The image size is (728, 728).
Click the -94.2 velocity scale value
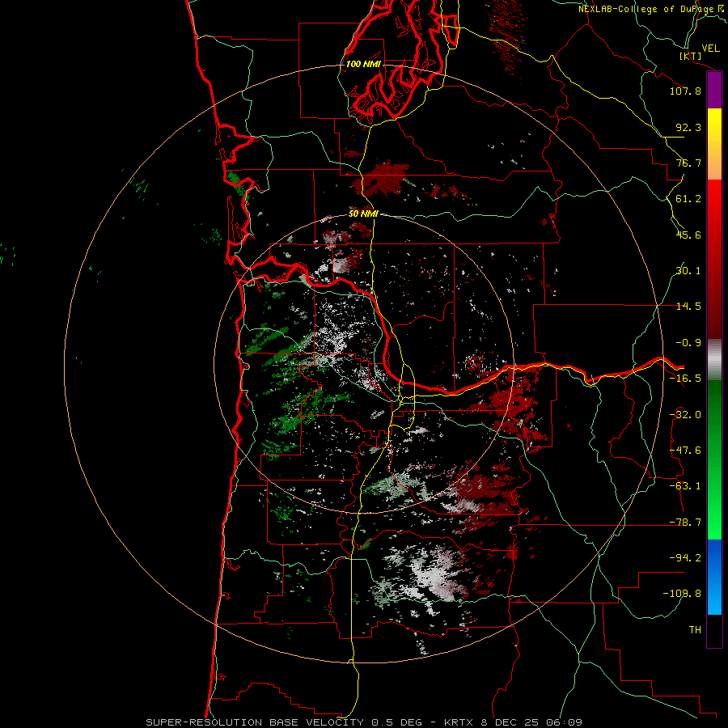click(685, 558)
